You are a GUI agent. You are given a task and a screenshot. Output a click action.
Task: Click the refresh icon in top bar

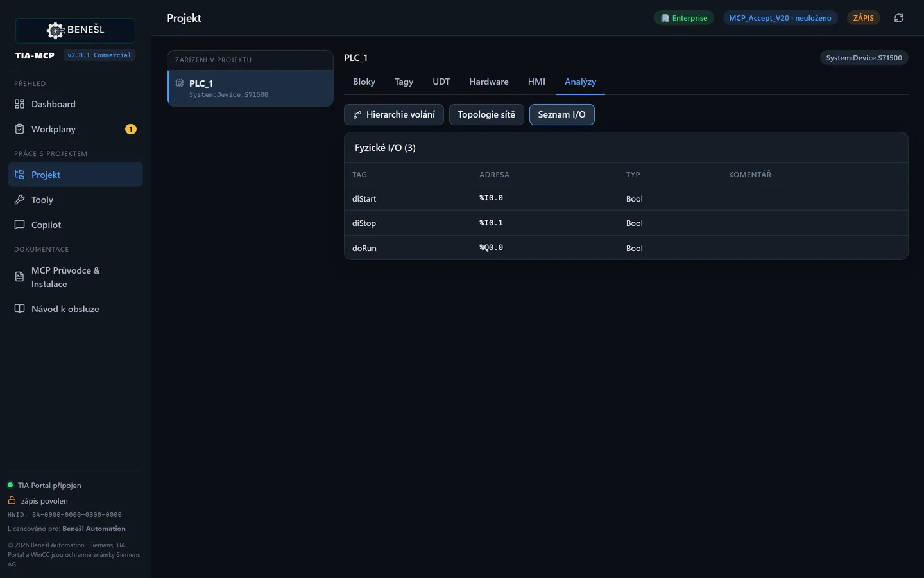point(899,18)
